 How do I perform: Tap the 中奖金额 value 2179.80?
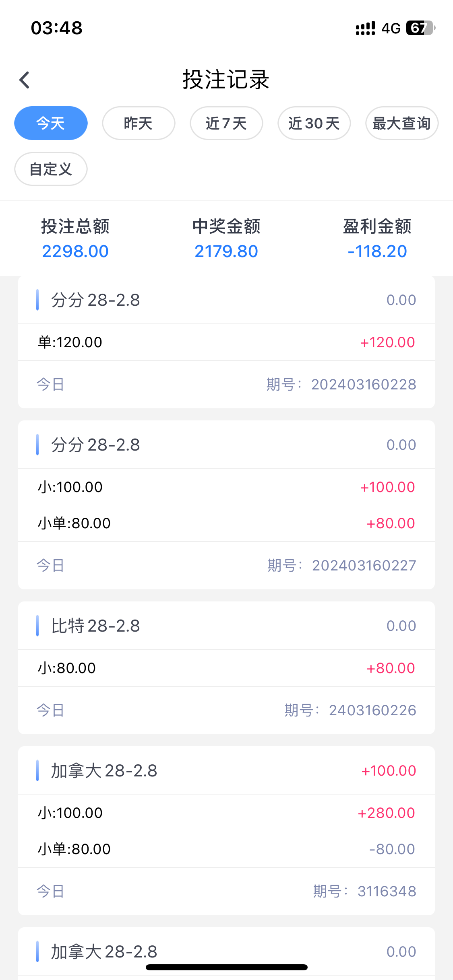click(226, 251)
